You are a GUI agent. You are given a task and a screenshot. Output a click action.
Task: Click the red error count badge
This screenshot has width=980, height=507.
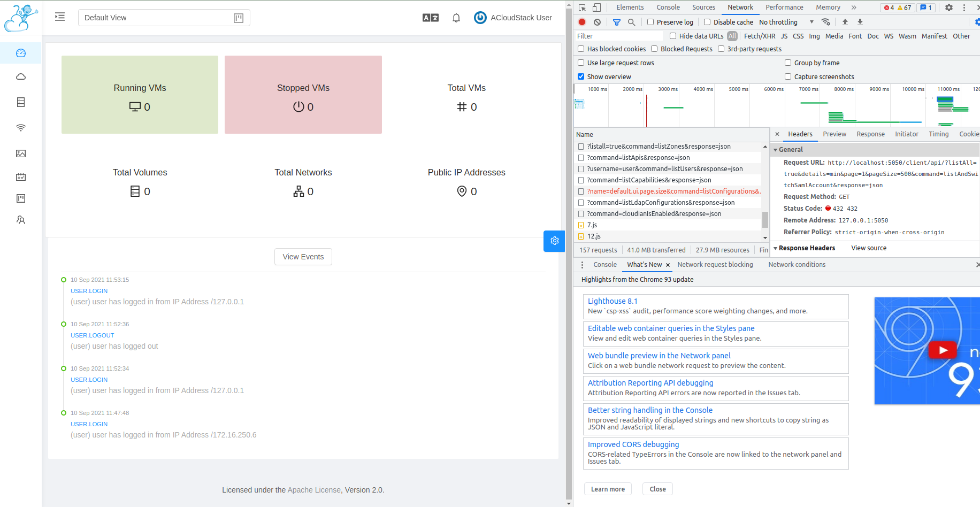pos(889,7)
